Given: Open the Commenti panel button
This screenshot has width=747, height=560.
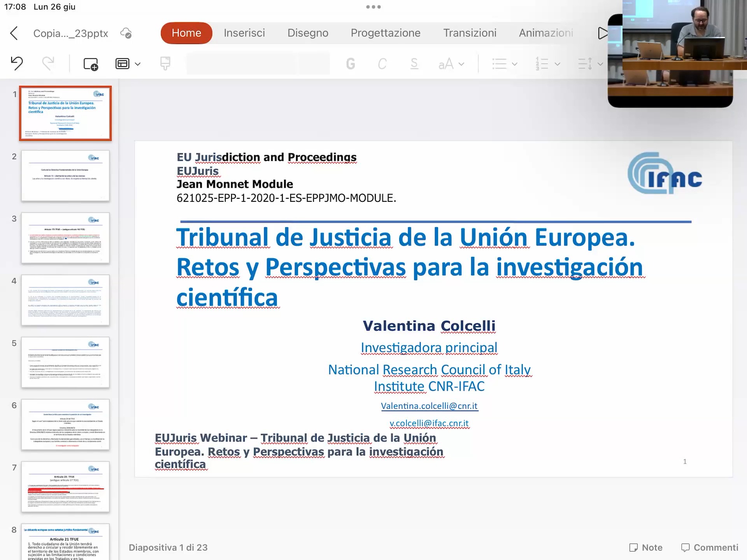Looking at the screenshot, I should coord(710,548).
